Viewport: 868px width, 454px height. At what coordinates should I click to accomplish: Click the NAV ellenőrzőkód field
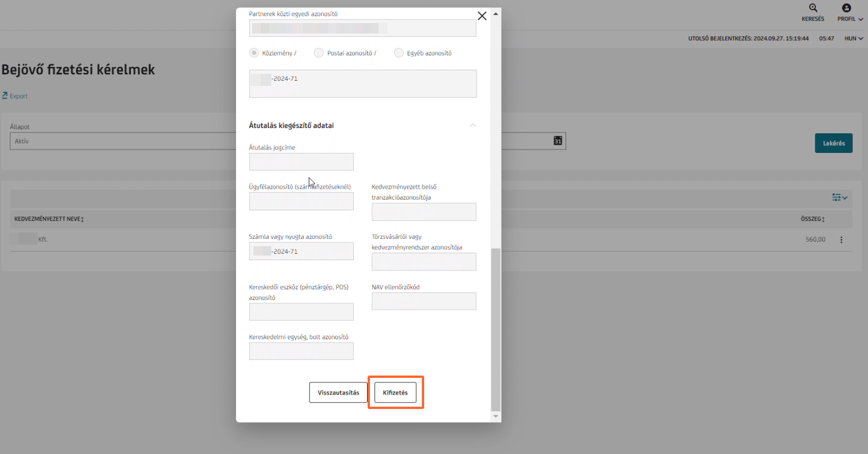pyautogui.click(x=424, y=301)
